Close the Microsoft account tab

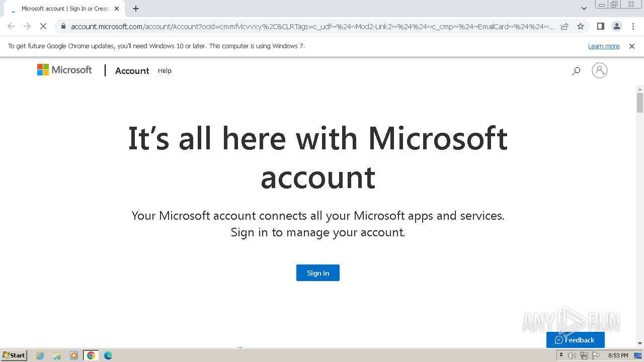click(x=117, y=9)
